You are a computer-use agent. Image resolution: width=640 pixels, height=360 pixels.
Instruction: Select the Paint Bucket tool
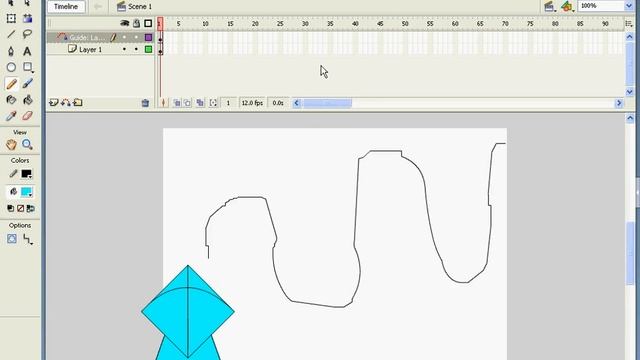click(x=27, y=100)
